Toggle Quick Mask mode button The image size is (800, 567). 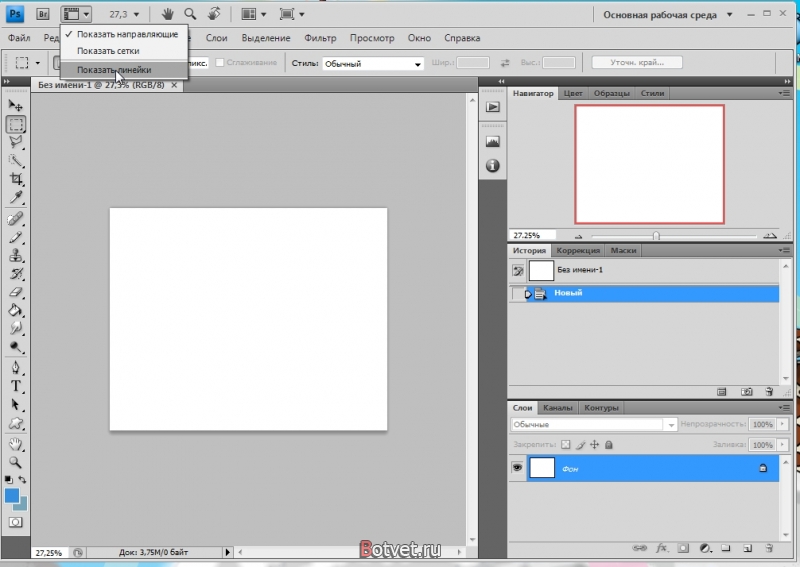16,522
